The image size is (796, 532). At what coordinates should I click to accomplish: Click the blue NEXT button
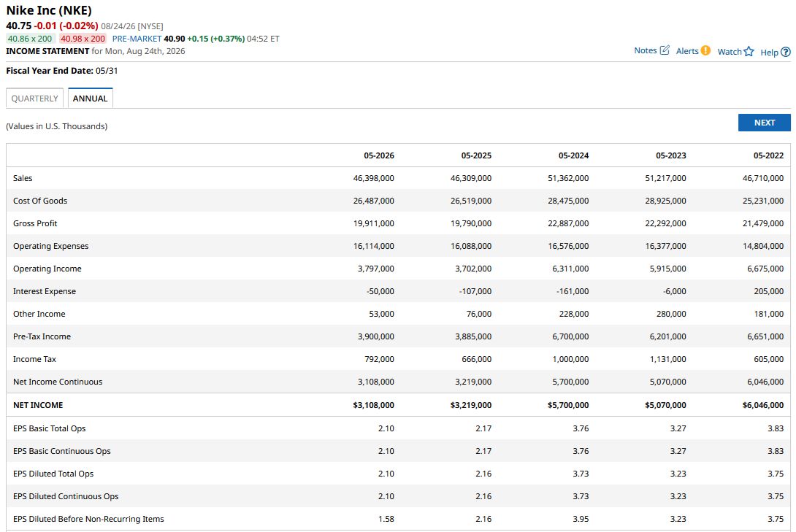pos(764,123)
